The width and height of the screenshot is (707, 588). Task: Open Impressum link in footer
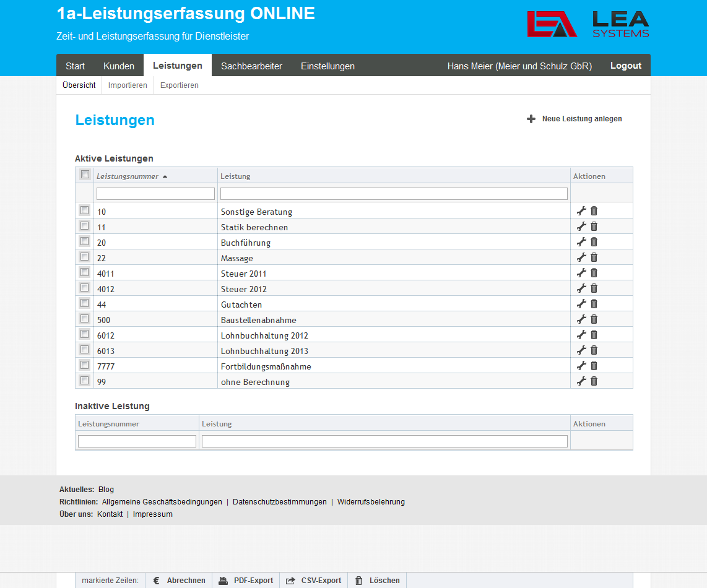coord(152,514)
